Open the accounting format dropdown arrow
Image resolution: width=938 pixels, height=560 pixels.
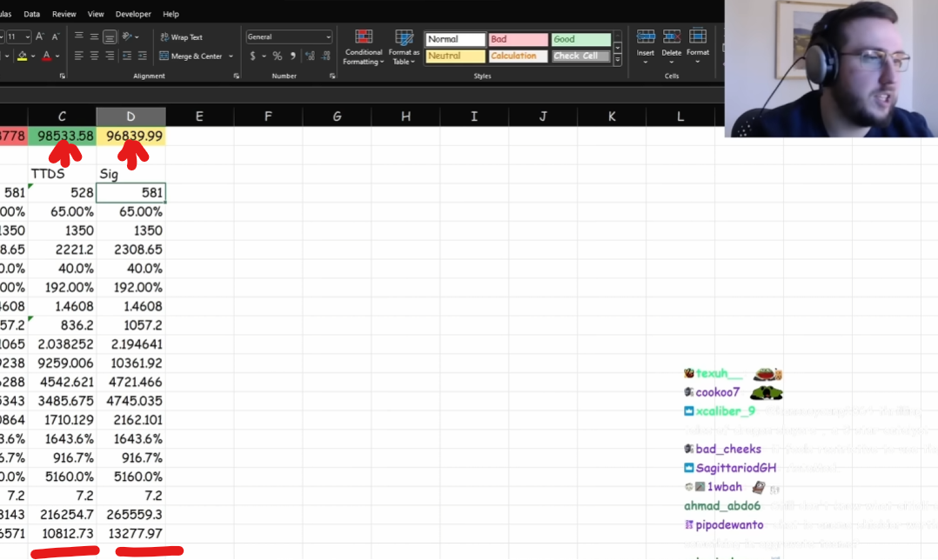click(x=264, y=57)
